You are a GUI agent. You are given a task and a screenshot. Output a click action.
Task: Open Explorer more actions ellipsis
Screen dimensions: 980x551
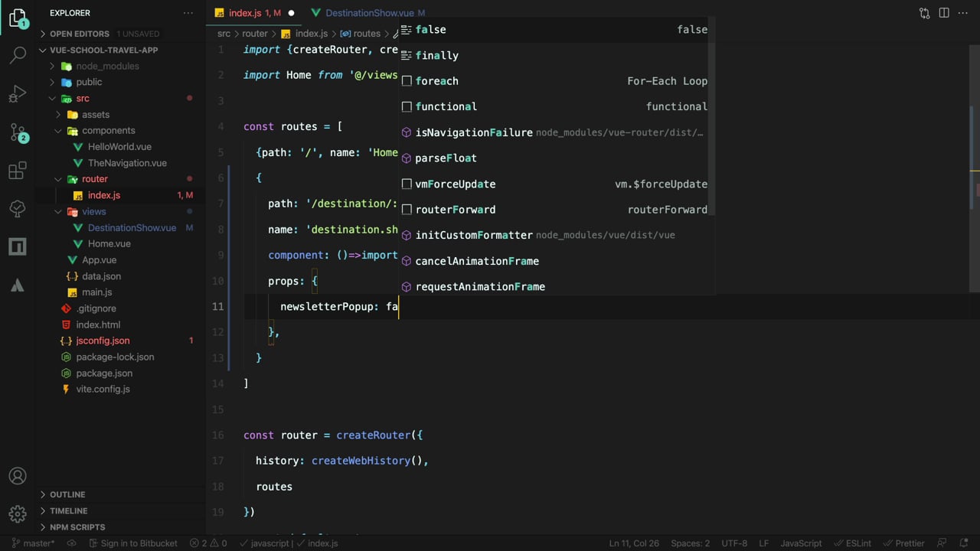click(188, 13)
